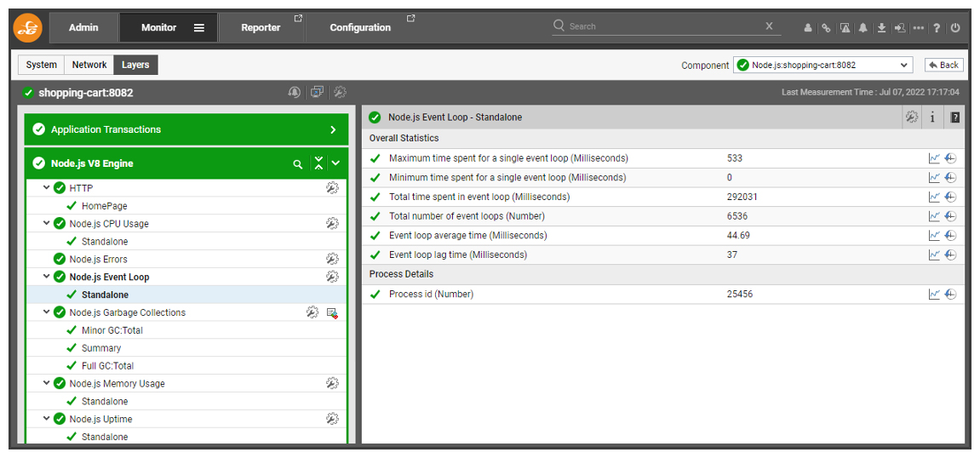Click the collapse-all arrows icon in Node.js V8 Engine
The image size is (980, 458).
coord(318,163)
